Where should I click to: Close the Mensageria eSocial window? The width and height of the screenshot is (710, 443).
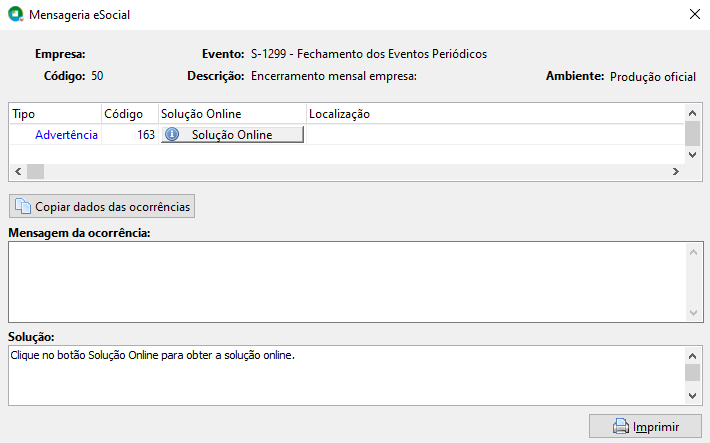pos(695,14)
